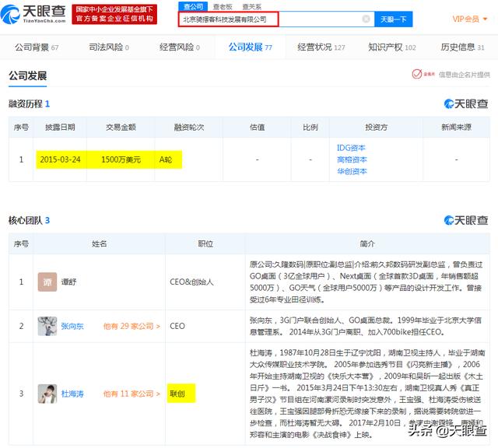Screen dimensions: 498x448
Task: Click 杜海涛's profile photo
Action: pyautogui.click(x=47, y=394)
